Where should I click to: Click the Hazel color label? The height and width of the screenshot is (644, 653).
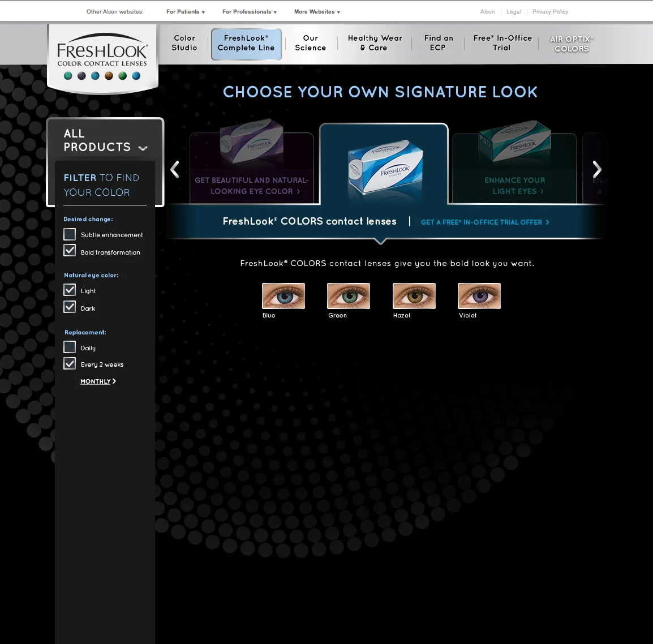[x=402, y=315]
